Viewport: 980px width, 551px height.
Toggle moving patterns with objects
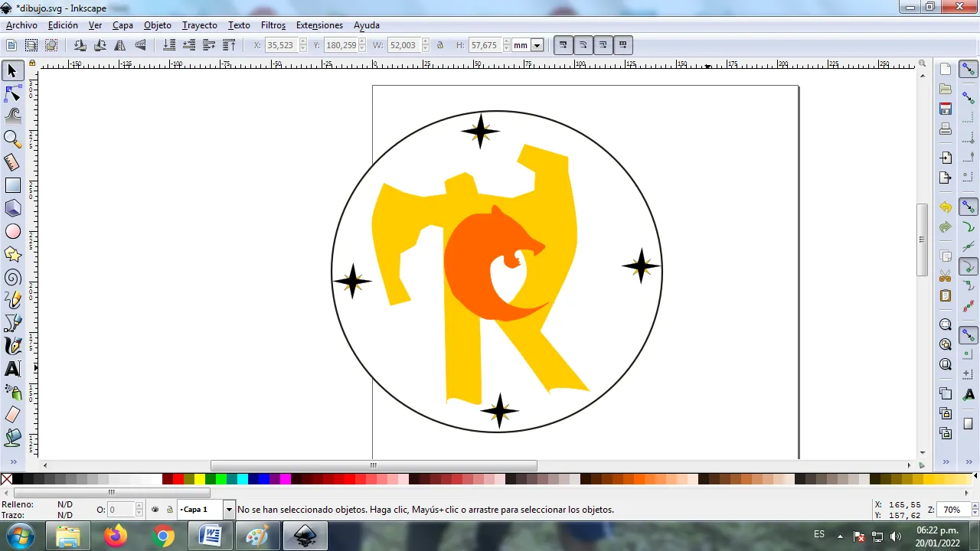pos(622,45)
